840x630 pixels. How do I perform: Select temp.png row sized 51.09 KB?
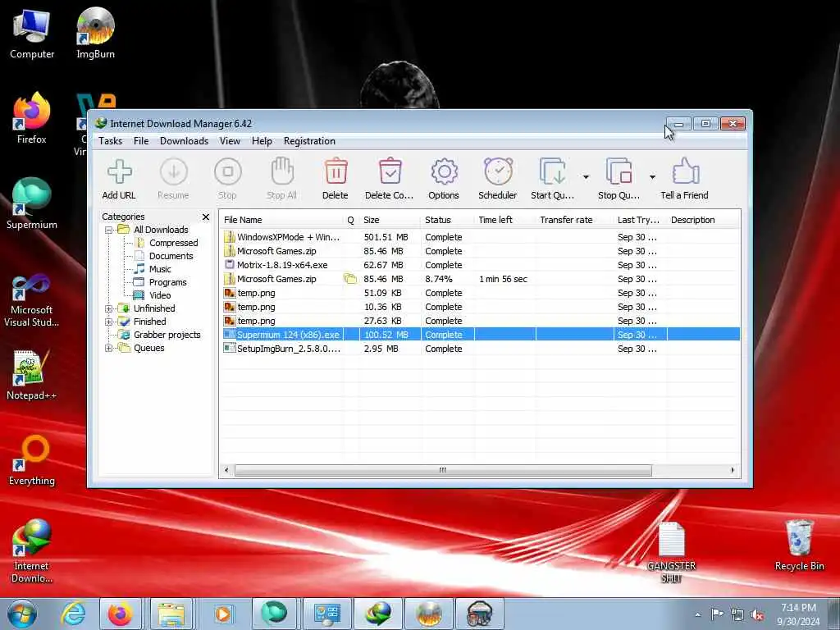coord(481,293)
